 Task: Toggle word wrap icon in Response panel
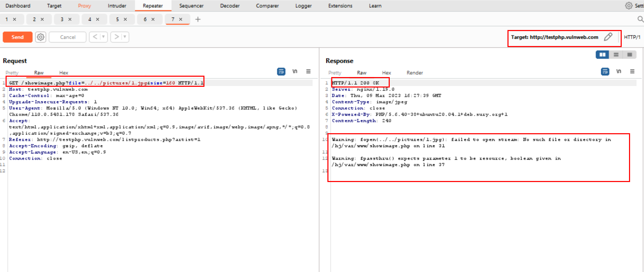pyautogui.click(x=605, y=71)
